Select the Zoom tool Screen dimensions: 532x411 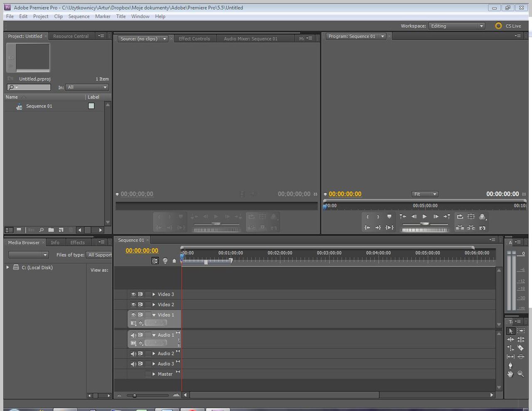(521, 374)
